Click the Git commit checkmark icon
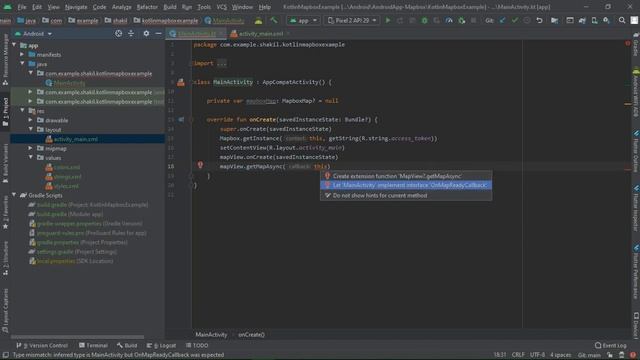The width and height of the screenshot is (640, 360). coord(515,20)
